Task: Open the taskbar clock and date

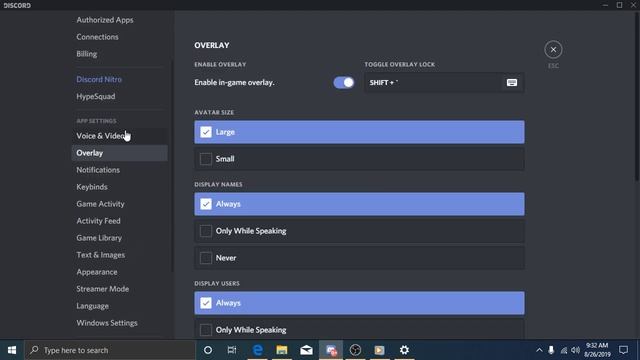Action: [597, 350]
